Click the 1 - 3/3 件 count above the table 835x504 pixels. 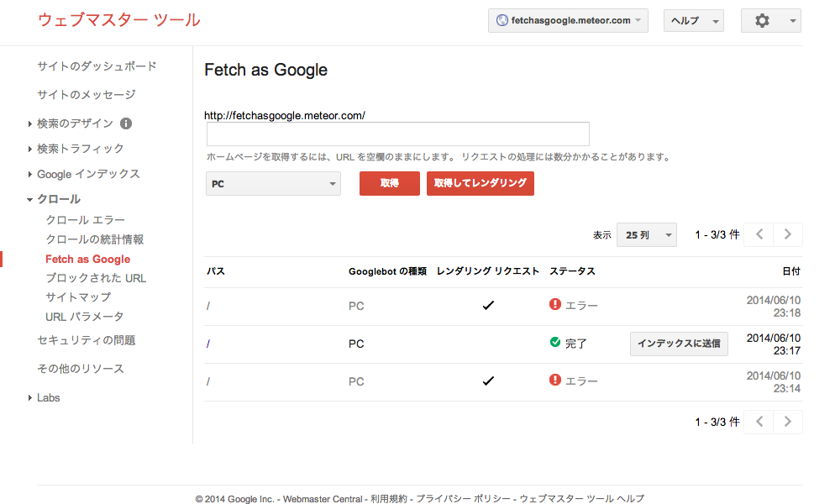[x=717, y=235]
